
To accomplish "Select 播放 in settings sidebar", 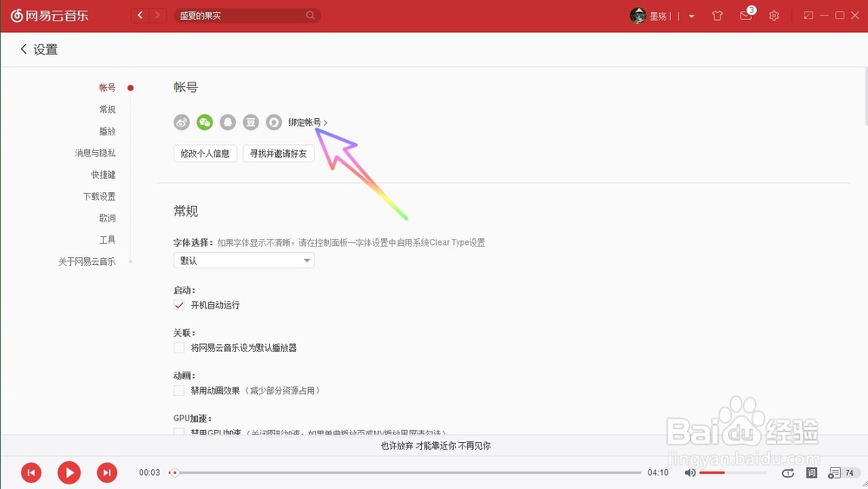I will pyautogui.click(x=108, y=131).
